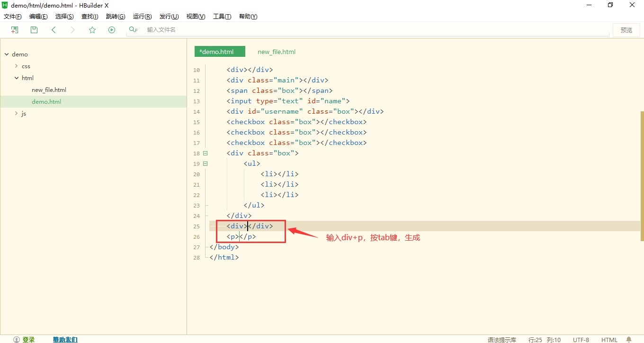Open the 帮助(Y) menu
The image size is (644, 343).
tap(248, 17)
